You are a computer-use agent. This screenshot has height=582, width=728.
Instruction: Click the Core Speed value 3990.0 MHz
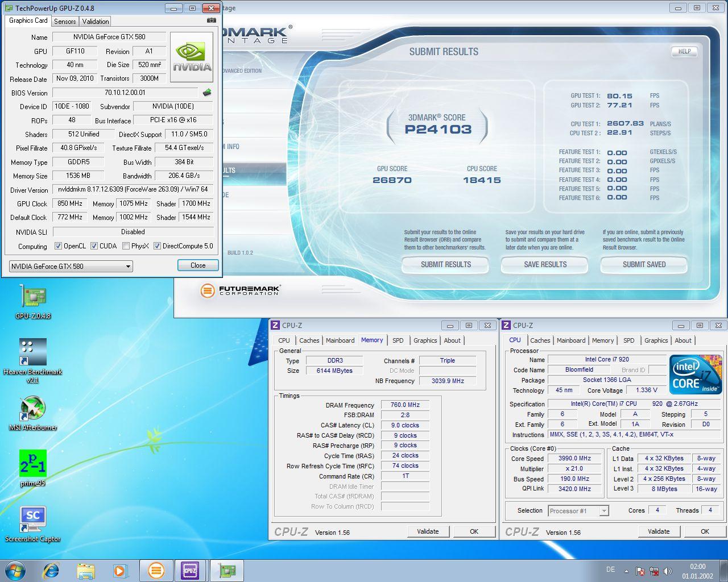pyautogui.click(x=574, y=458)
